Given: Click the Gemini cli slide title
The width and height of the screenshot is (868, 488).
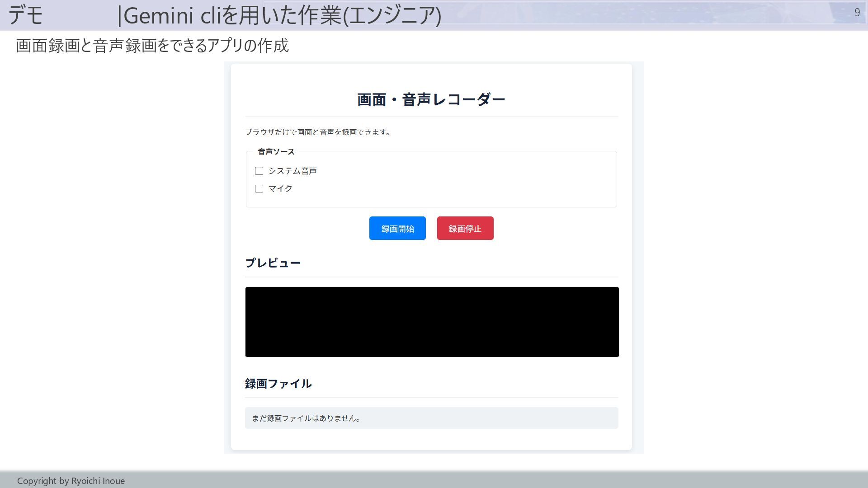Looking at the screenshot, I should [280, 15].
